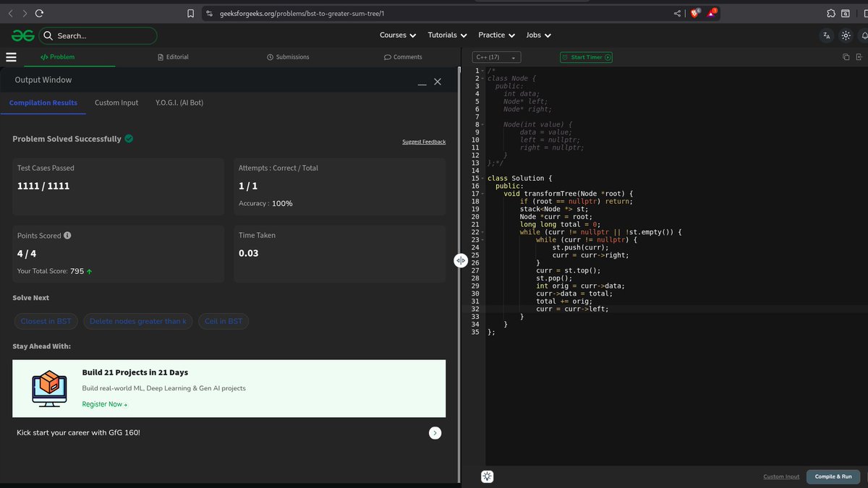The image size is (868, 488).
Task: Click the panel splitter handle between panes
Action: tap(461, 260)
